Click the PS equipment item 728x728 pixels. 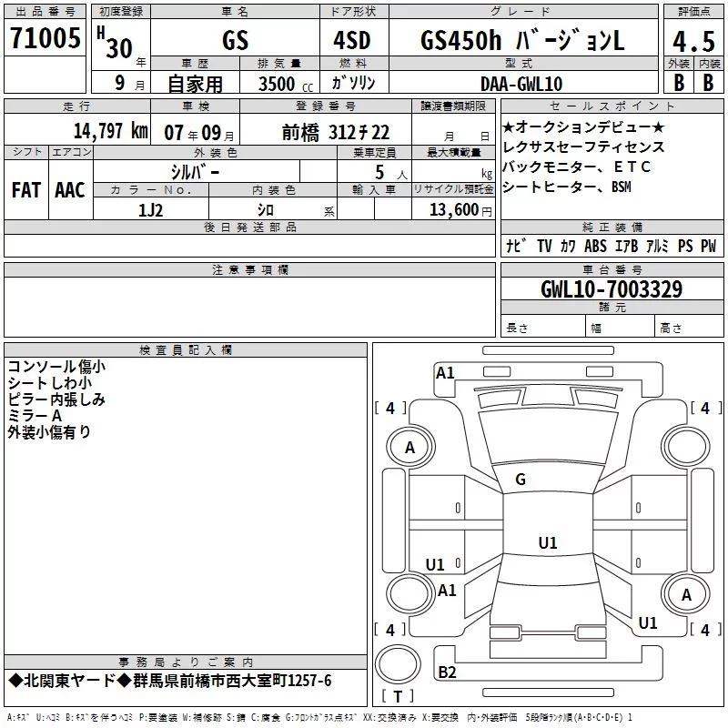685,246
